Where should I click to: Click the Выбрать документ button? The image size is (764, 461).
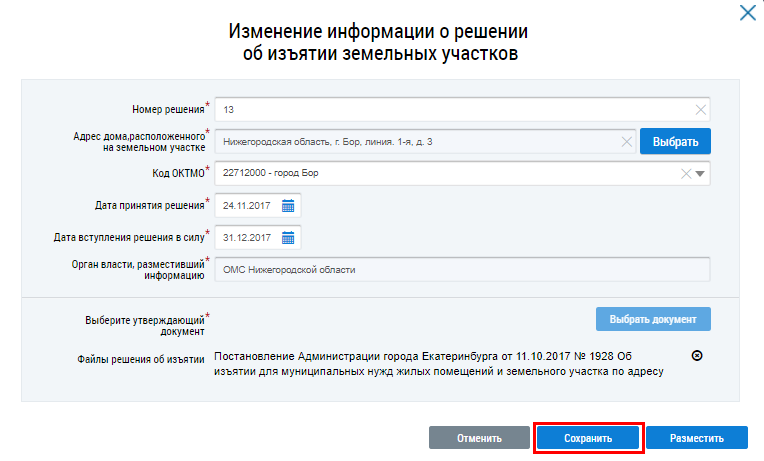(x=653, y=319)
